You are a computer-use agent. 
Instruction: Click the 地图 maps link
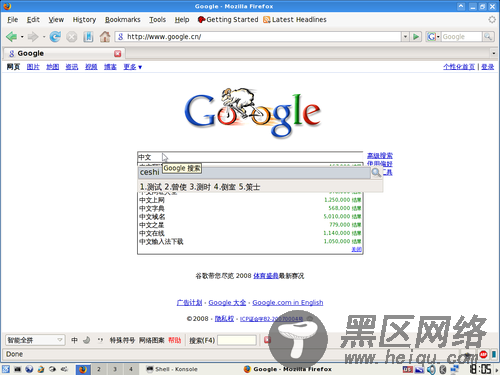pyautogui.click(x=52, y=67)
